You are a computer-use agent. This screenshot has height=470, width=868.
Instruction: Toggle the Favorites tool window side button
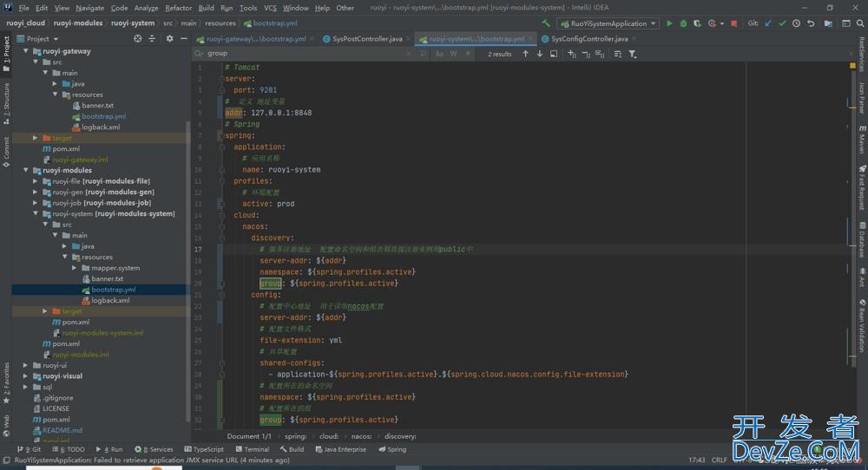[x=6, y=382]
